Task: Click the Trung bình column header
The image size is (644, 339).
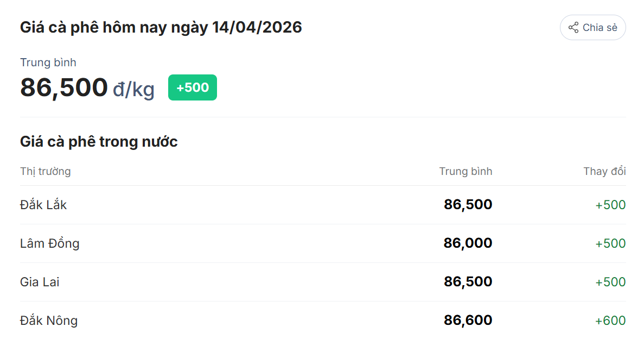Action: click(x=466, y=171)
